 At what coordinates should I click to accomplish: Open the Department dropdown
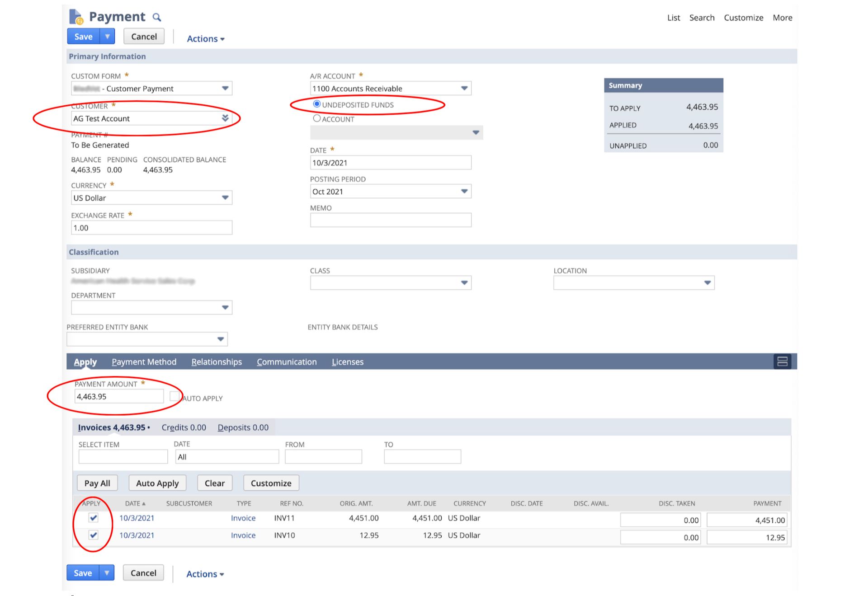[225, 307]
